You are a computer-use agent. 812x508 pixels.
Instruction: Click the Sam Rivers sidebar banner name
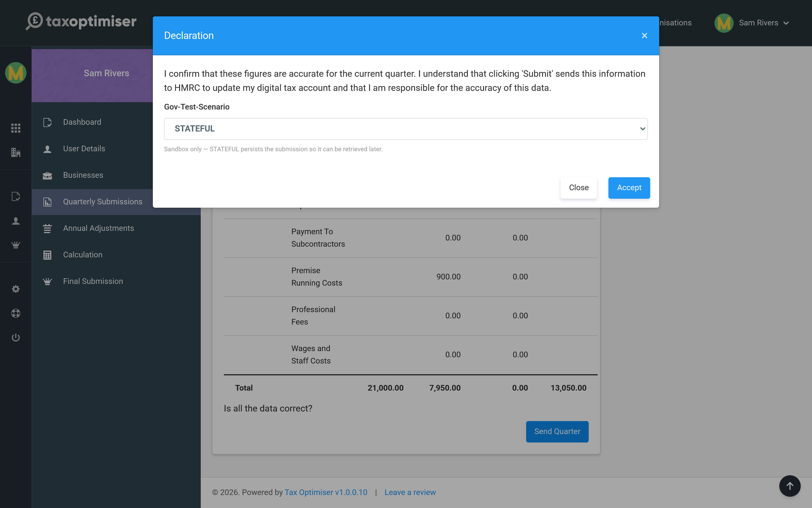click(106, 73)
